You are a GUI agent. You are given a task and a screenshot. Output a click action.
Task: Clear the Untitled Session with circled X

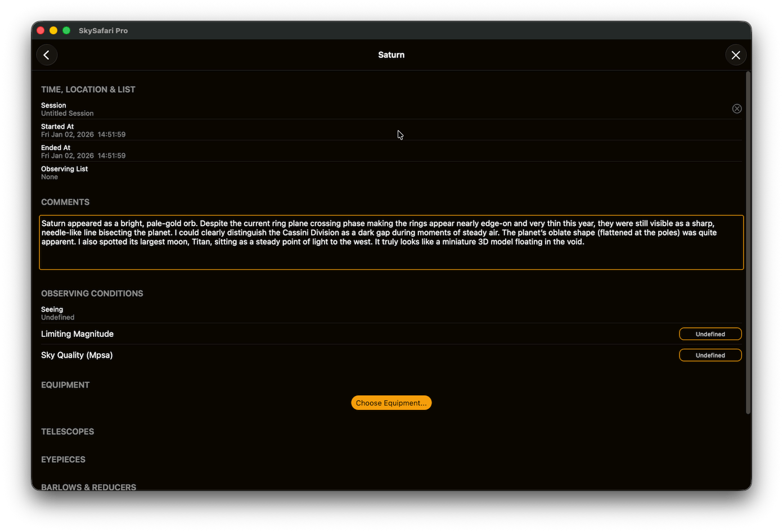click(x=737, y=109)
